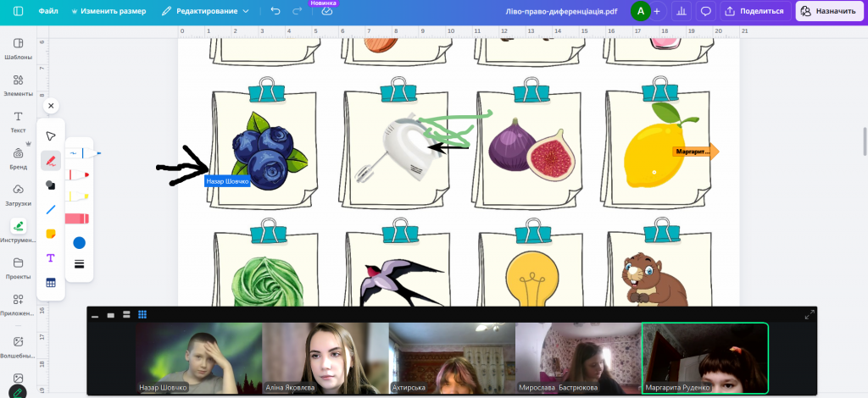Image resolution: width=868 pixels, height=398 pixels.
Task: Pick the red marker pen
Action: pyautogui.click(x=79, y=174)
